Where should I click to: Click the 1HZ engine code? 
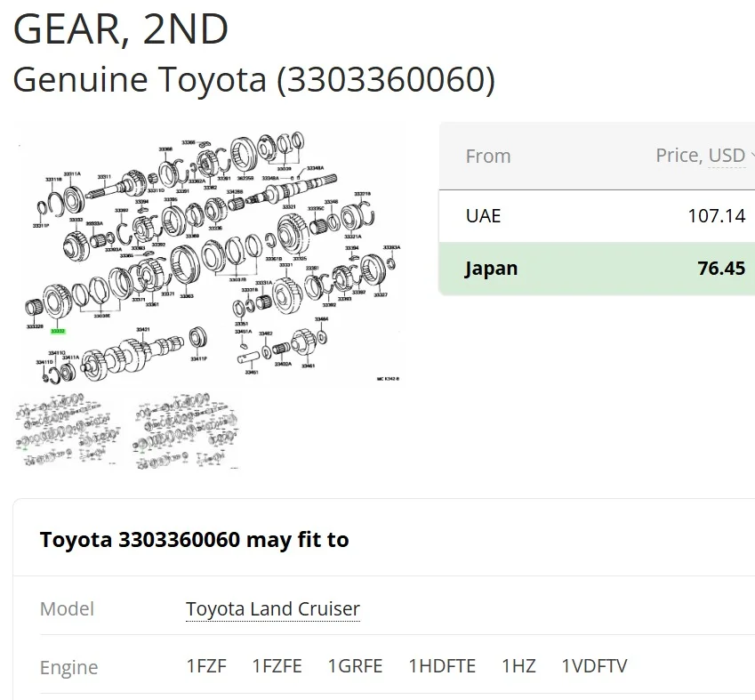coord(518,666)
